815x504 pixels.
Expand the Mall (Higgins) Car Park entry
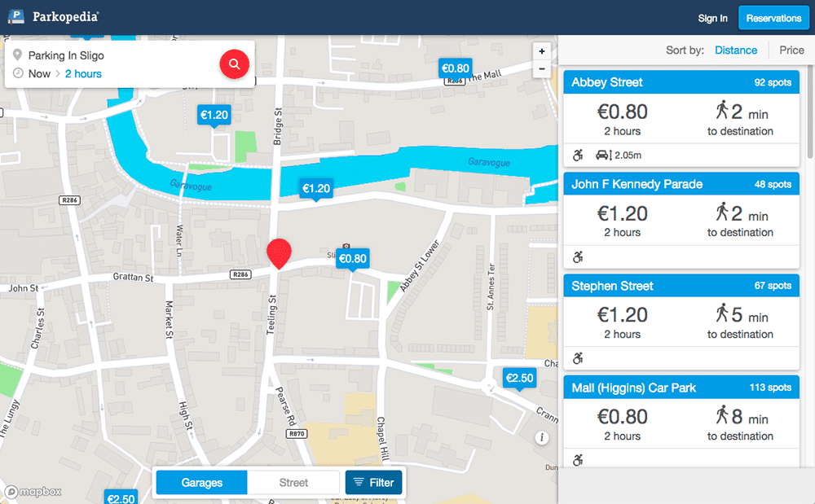681,387
